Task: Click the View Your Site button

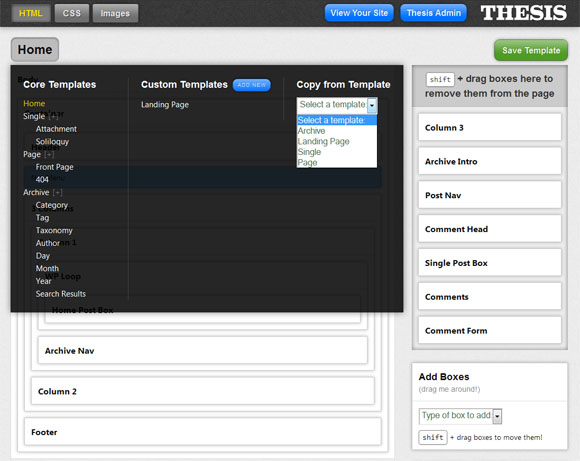Action: pos(359,13)
